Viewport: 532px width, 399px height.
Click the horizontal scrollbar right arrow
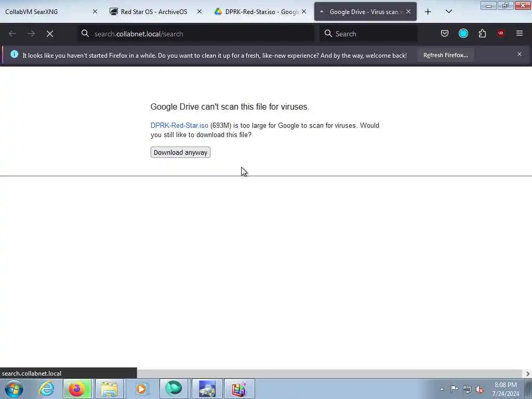point(528,374)
